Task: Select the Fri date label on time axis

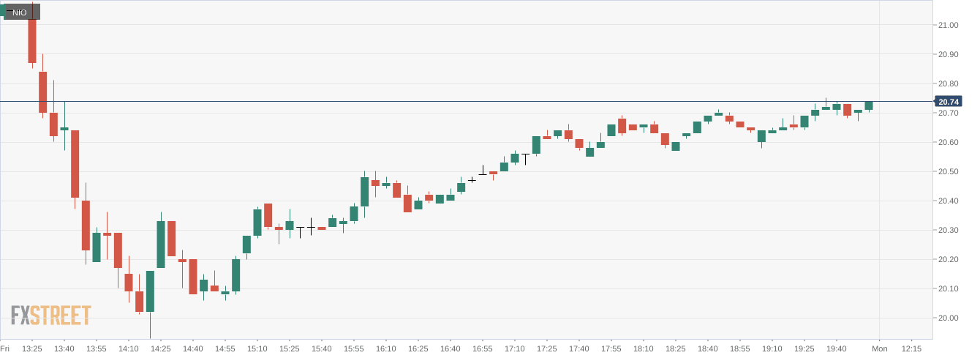Action: [x=5, y=348]
